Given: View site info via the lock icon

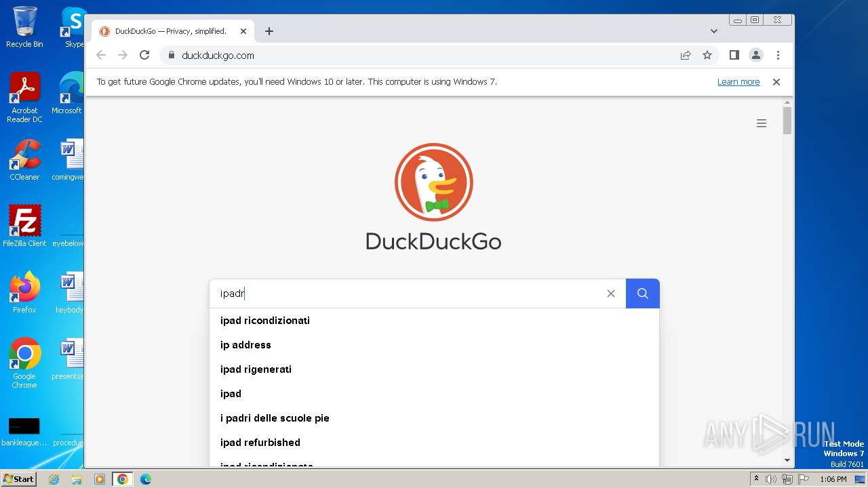Looking at the screenshot, I should click(171, 56).
